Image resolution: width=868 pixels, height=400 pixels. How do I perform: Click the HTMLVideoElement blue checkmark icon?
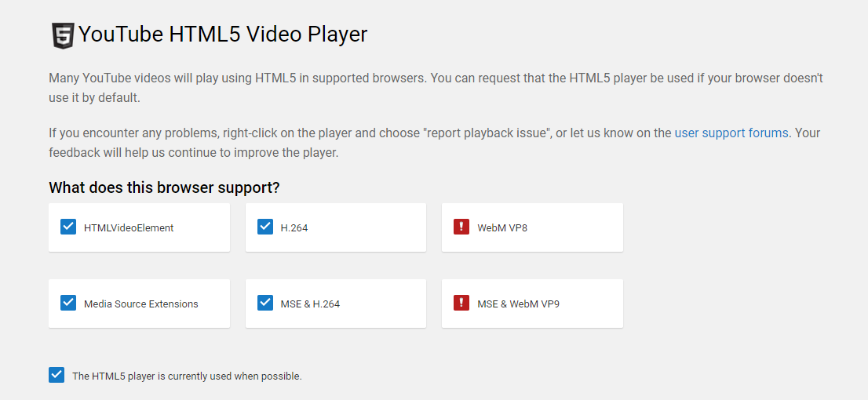[x=68, y=227]
